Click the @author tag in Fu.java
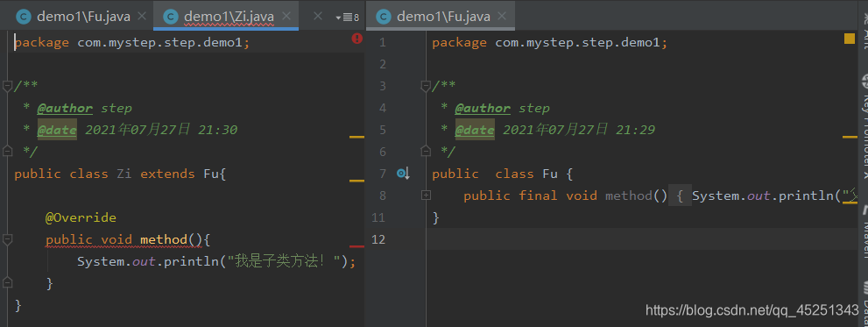The height and width of the screenshot is (327, 868). 483,108
